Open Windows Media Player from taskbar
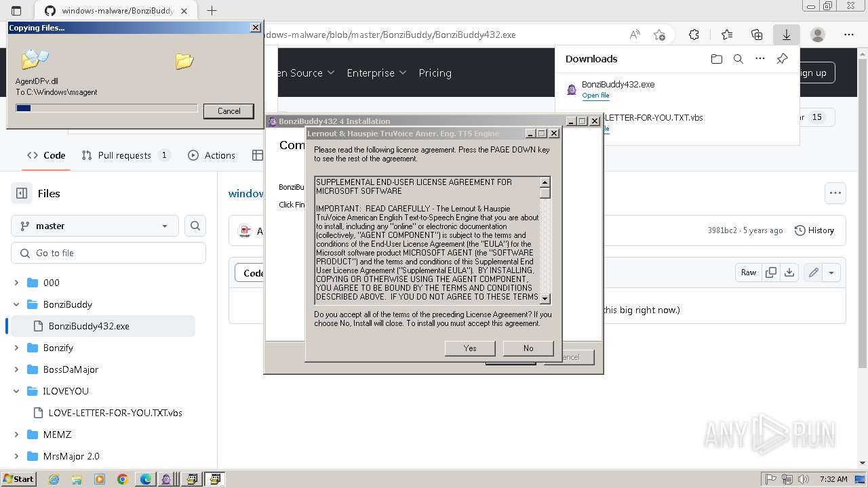Image resolution: width=868 pixels, height=488 pixels. point(100,479)
